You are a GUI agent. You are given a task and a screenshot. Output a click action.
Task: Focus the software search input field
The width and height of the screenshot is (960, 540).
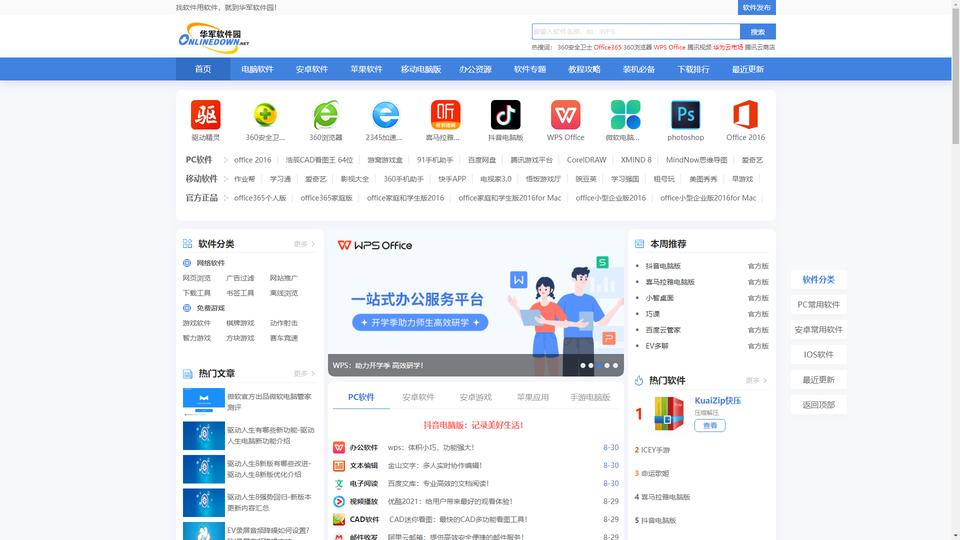tap(636, 32)
